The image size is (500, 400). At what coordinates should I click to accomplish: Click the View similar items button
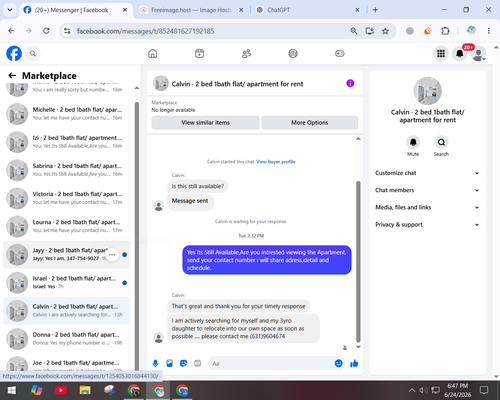click(x=205, y=123)
